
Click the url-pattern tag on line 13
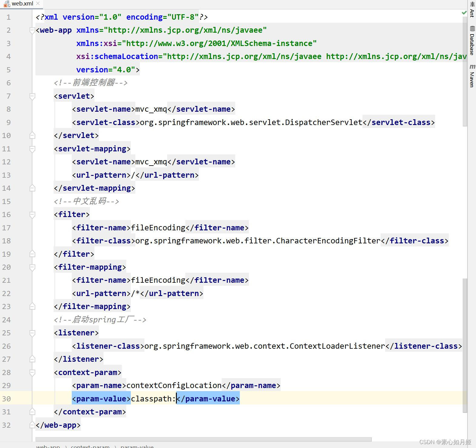click(x=101, y=175)
